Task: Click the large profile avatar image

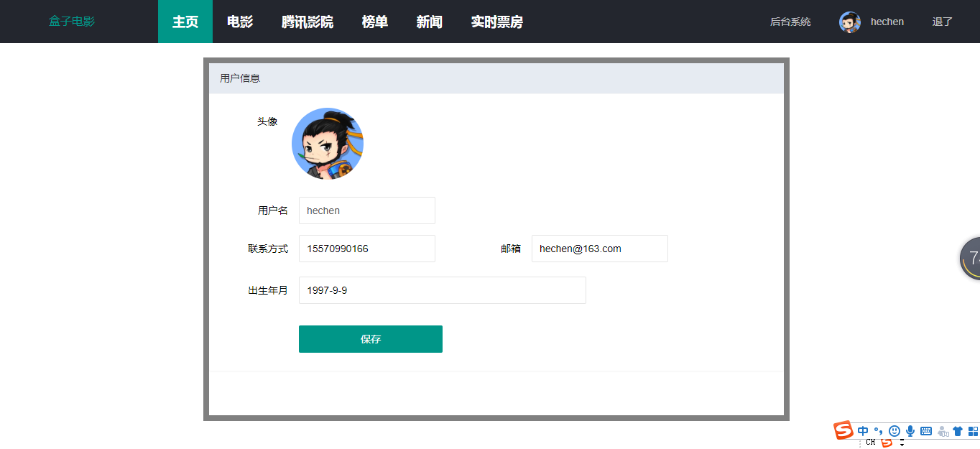Action: [x=328, y=144]
